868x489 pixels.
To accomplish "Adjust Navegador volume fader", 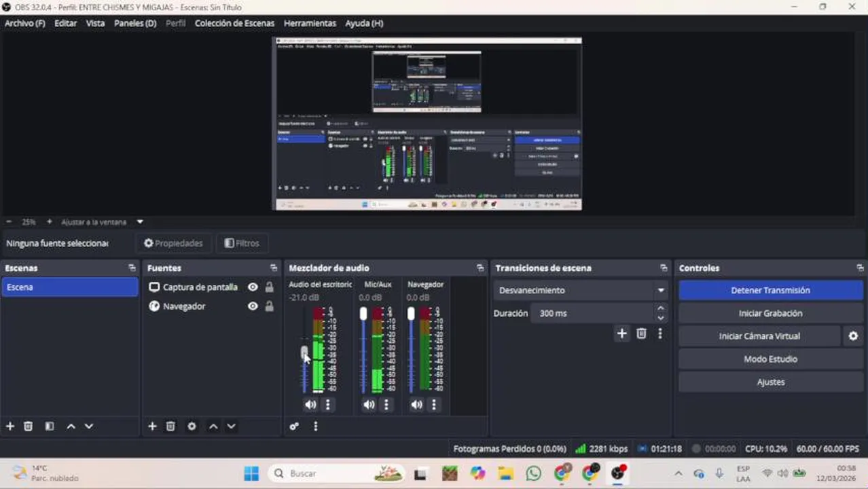I will [411, 313].
